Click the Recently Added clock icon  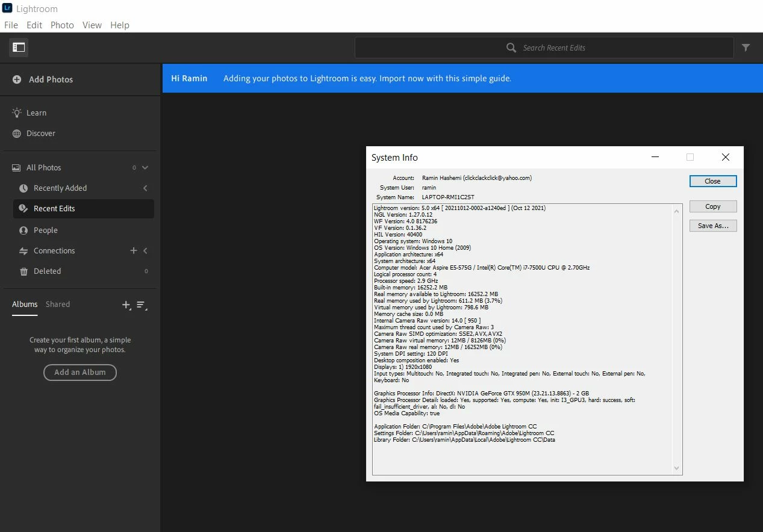coord(23,188)
